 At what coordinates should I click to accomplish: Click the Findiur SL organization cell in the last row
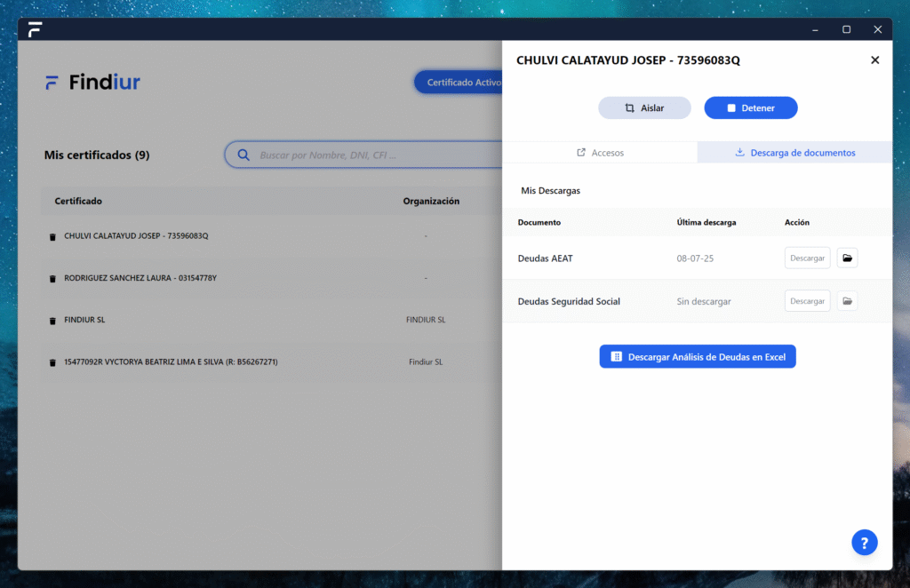(x=426, y=362)
